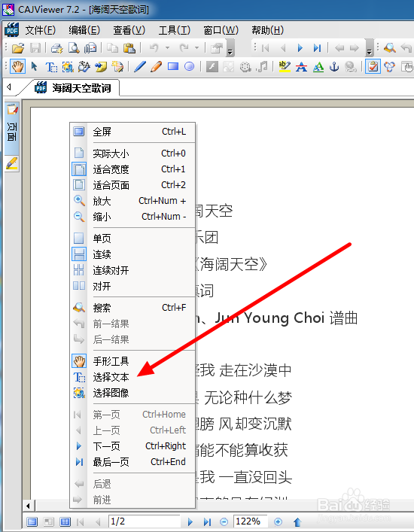This screenshot has height=532, width=414.
Task: Toggle 手形工具 in the context menu
Action: (x=132, y=361)
